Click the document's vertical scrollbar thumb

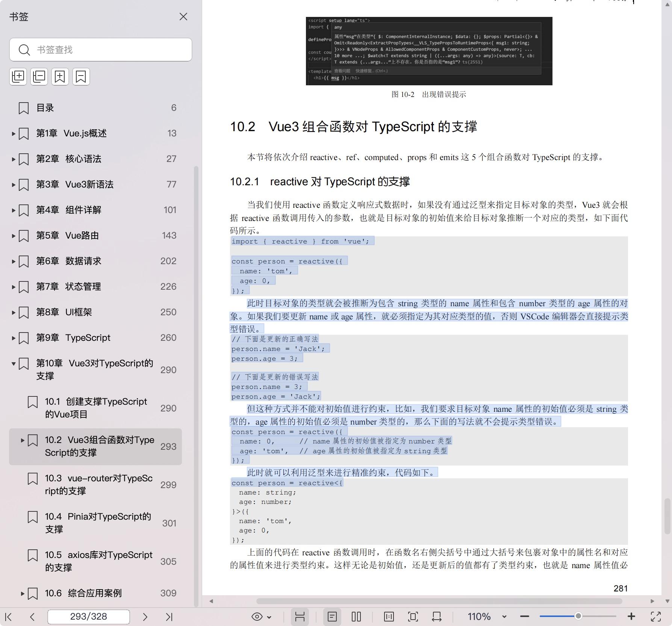point(667,516)
